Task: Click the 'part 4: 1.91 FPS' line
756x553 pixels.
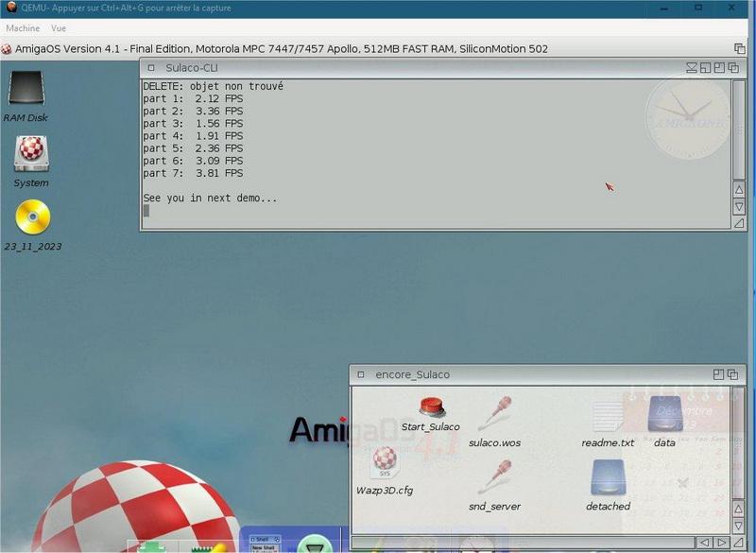Action: 193,136
